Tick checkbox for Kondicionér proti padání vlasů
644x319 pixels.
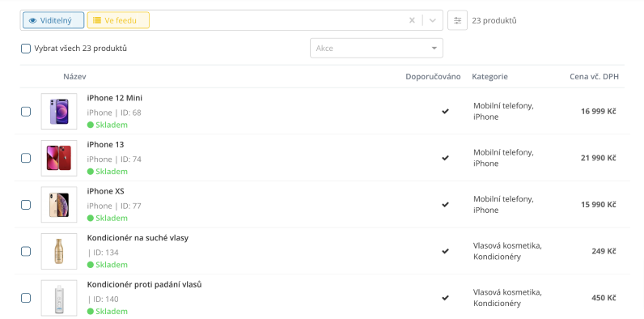(x=26, y=298)
